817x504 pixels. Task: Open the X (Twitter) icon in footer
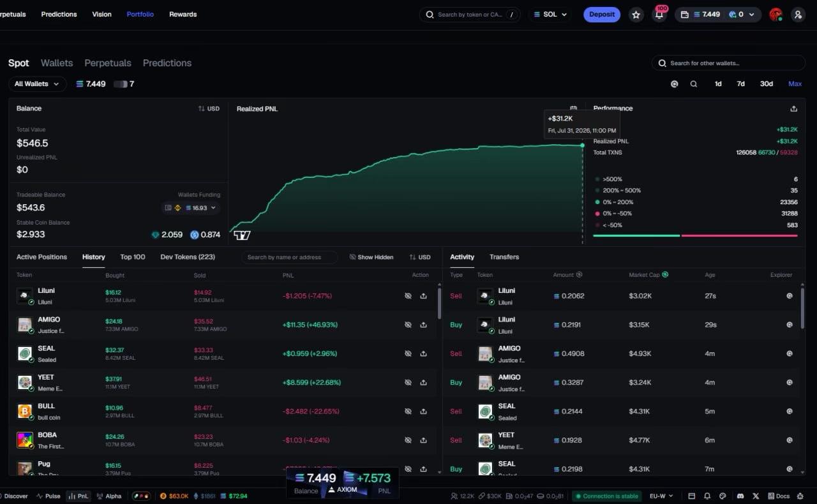756,496
